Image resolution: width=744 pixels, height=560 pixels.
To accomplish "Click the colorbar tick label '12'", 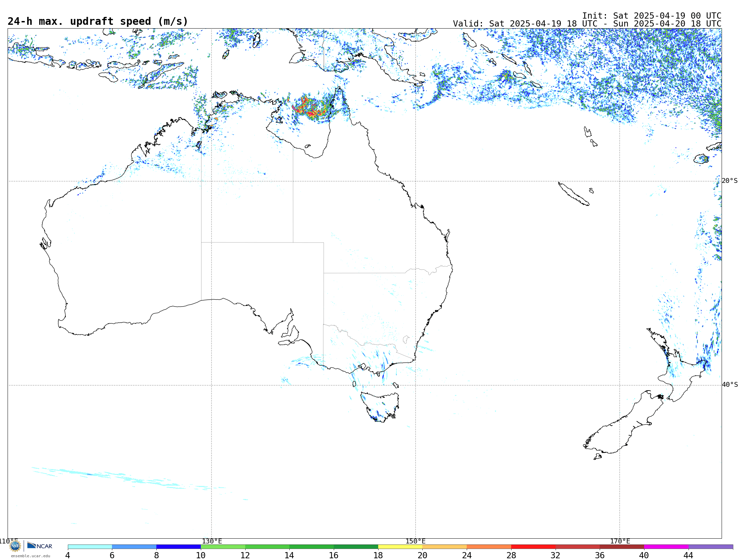I will pyautogui.click(x=245, y=555).
